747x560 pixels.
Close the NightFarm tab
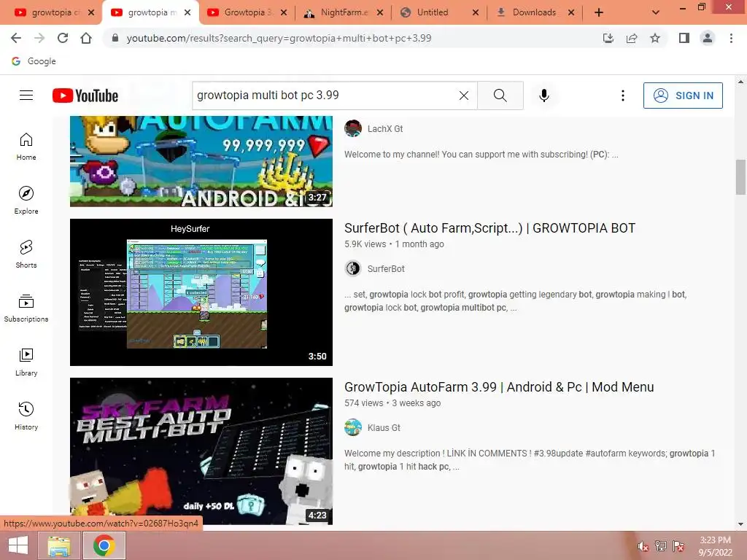tap(379, 12)
